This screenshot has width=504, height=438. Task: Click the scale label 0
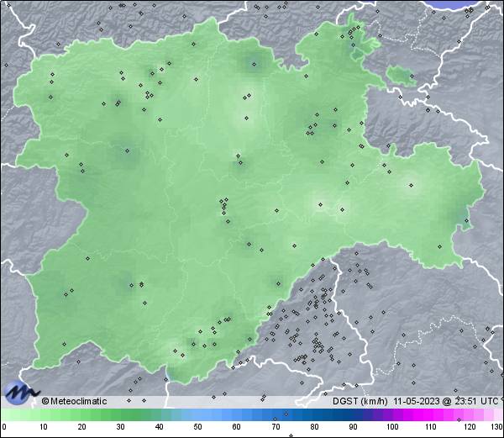tap(3, 427)
